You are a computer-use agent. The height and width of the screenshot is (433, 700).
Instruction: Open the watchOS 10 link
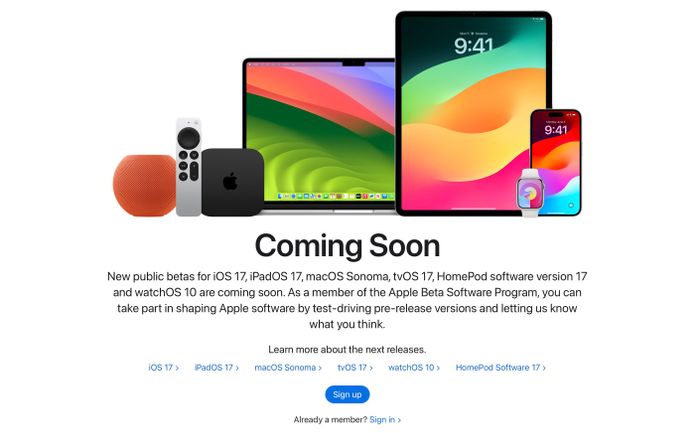click(x=414, y=368)
